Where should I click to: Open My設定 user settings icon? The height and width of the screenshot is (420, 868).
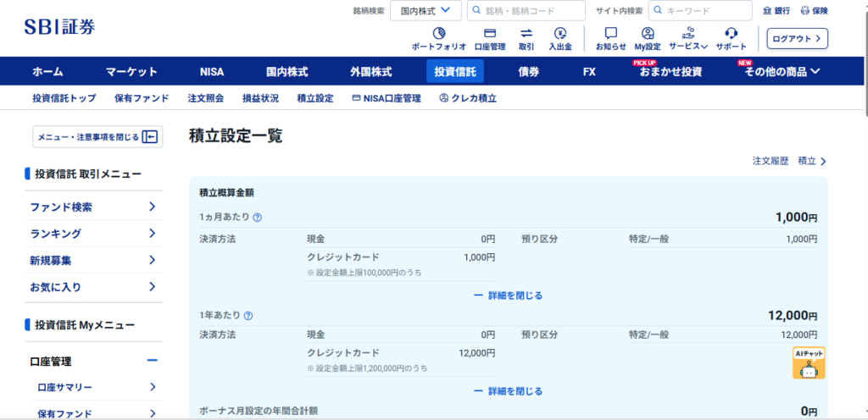(x=647, y=34)
